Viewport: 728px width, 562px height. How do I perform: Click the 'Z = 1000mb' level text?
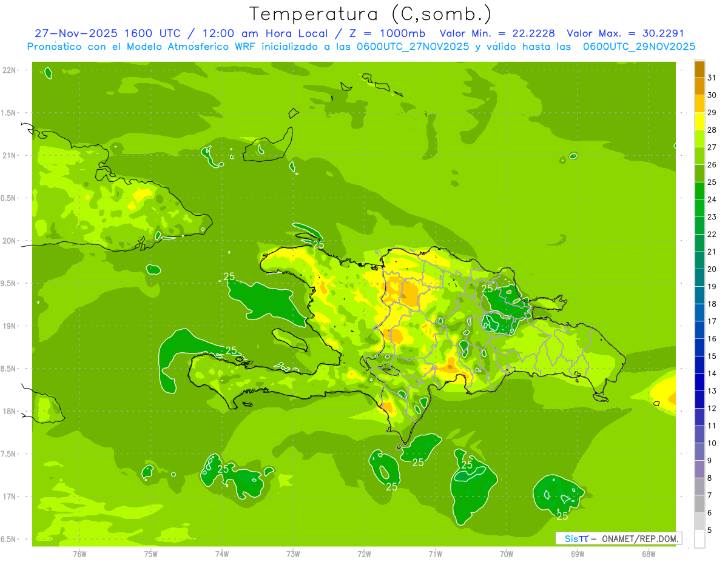click(385, 33)
